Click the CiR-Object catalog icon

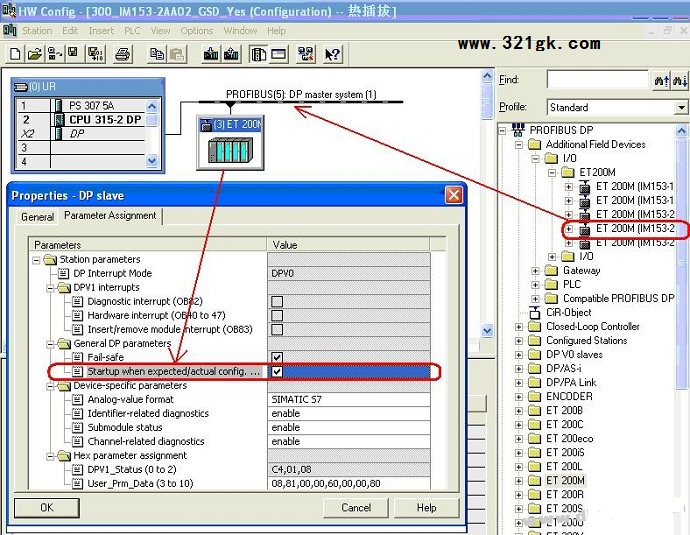[x=535, y=313]
